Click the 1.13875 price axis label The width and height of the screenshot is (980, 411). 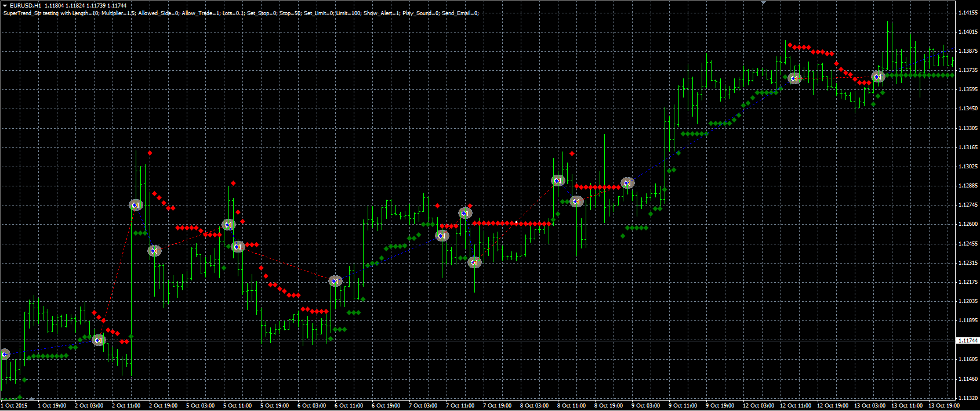pyautogui.click(x=967, y=51)
